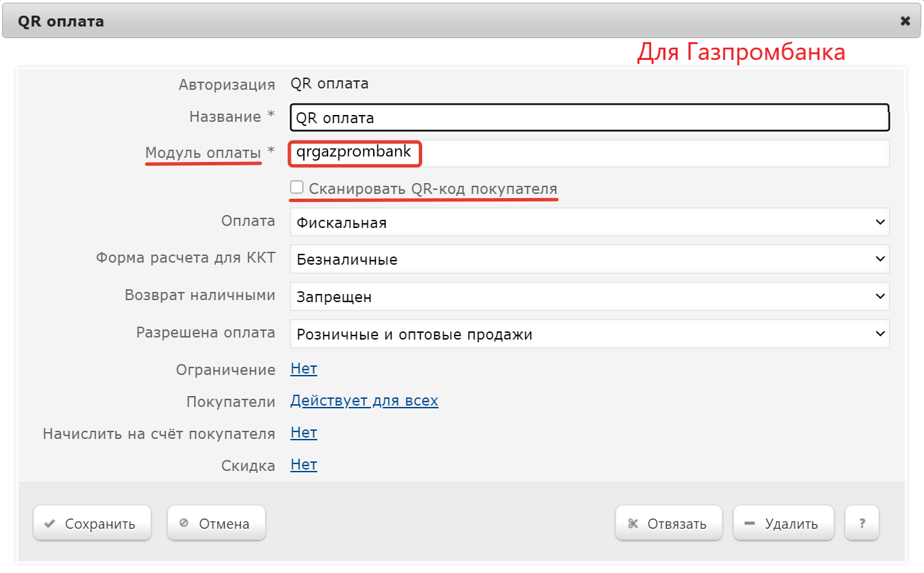
Task: Close the QR оплата dialog
Action: click(905, 21)
